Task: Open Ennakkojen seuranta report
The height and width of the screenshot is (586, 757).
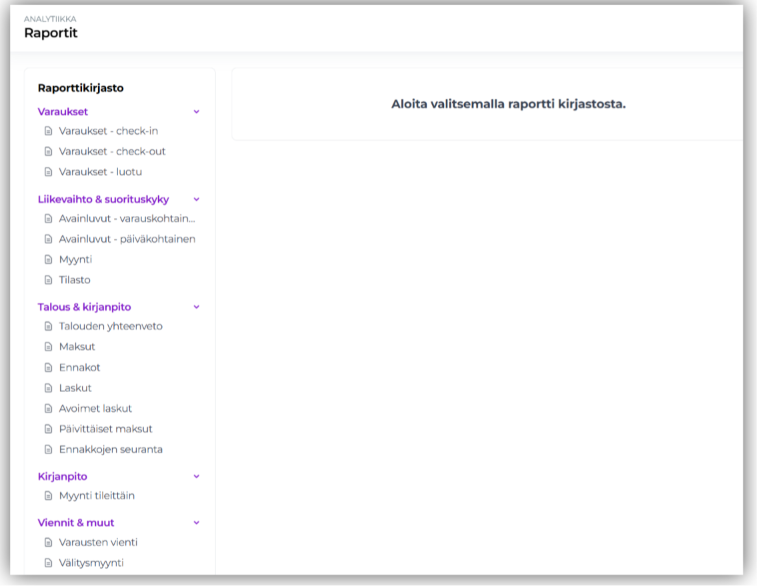Action: point(111,449)
